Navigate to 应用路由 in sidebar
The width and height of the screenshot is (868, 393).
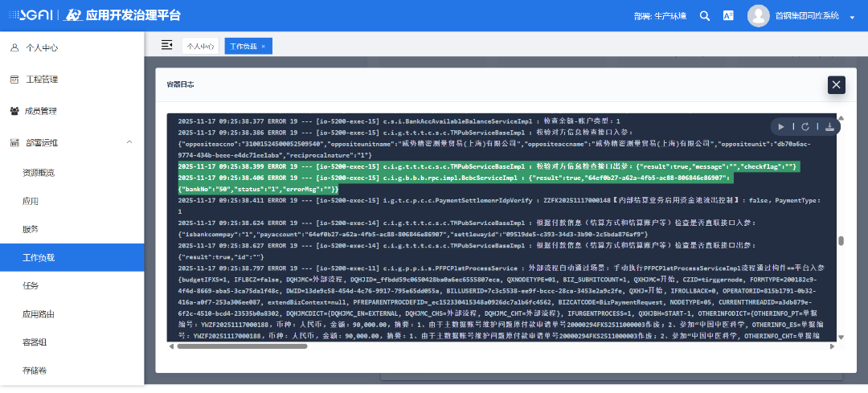click(39, 313)
